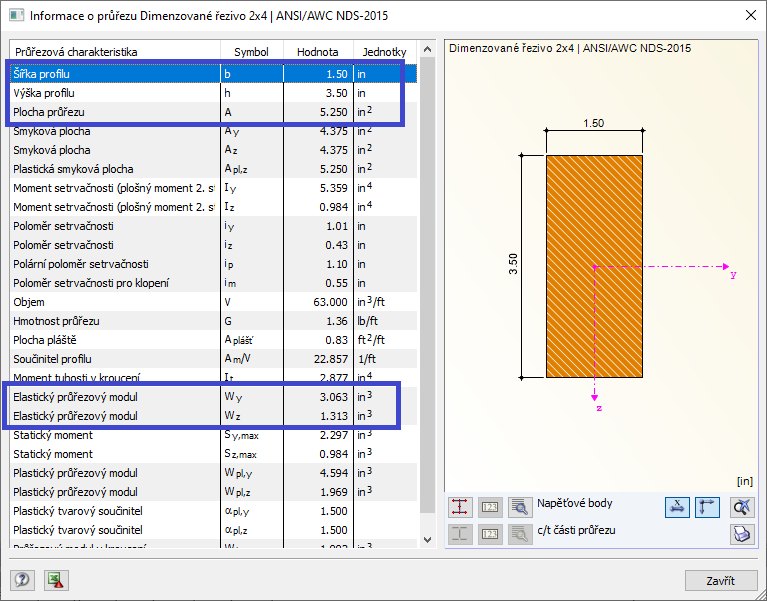The height and width of the screenshot is (601, 767).
Task: Select Plastická smyková plocha row
Action: 213,169
